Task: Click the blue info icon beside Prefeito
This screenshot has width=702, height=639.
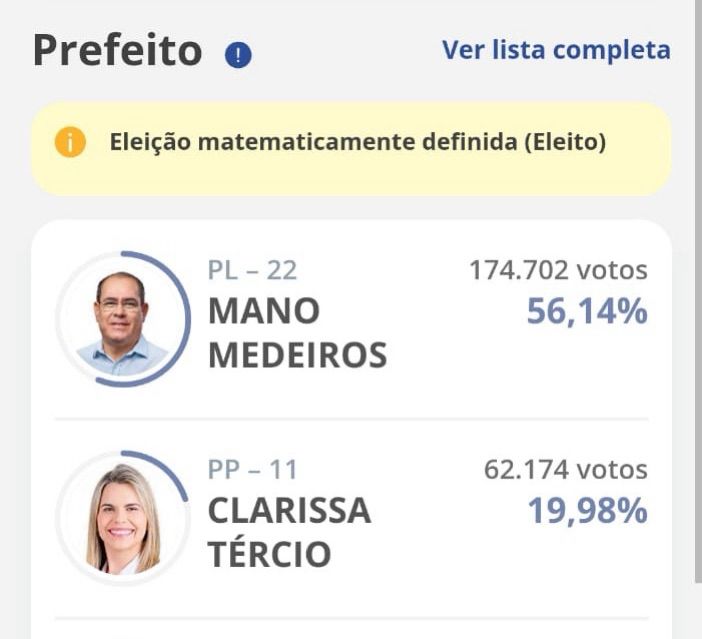Action: (x=238, y=55)
